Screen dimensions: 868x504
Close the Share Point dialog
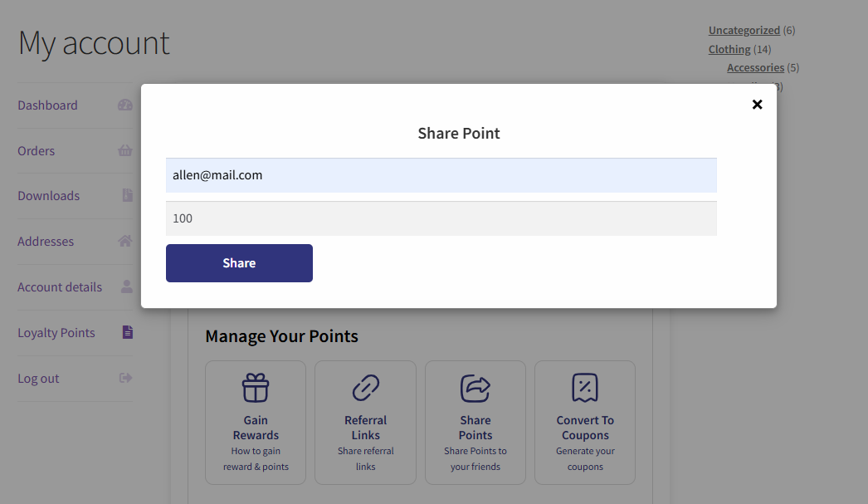(757, 105)
